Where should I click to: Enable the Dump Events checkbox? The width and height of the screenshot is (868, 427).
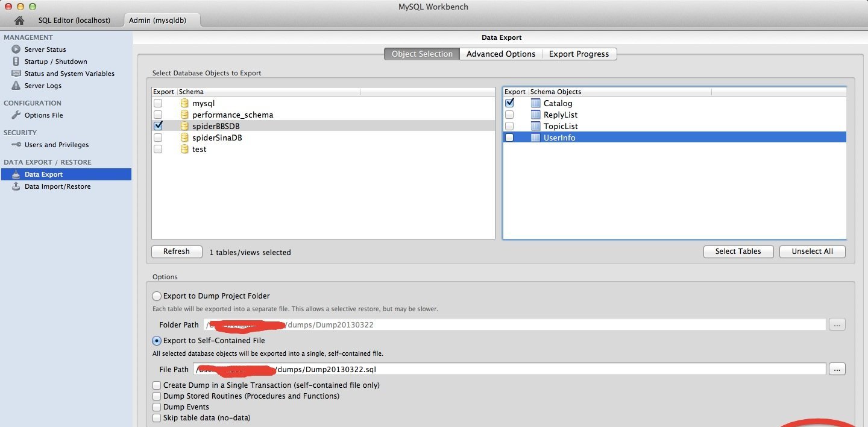[x=157, y=407]
